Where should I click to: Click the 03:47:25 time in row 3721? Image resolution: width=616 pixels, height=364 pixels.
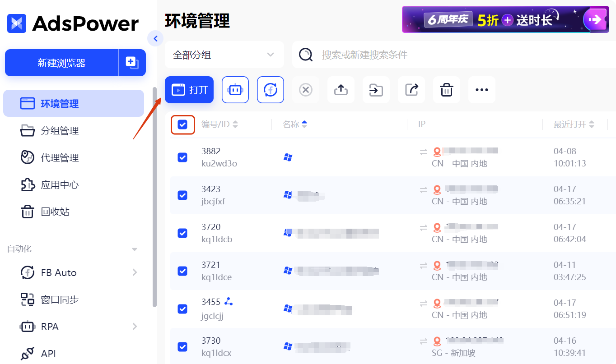(x=570, y=277)
